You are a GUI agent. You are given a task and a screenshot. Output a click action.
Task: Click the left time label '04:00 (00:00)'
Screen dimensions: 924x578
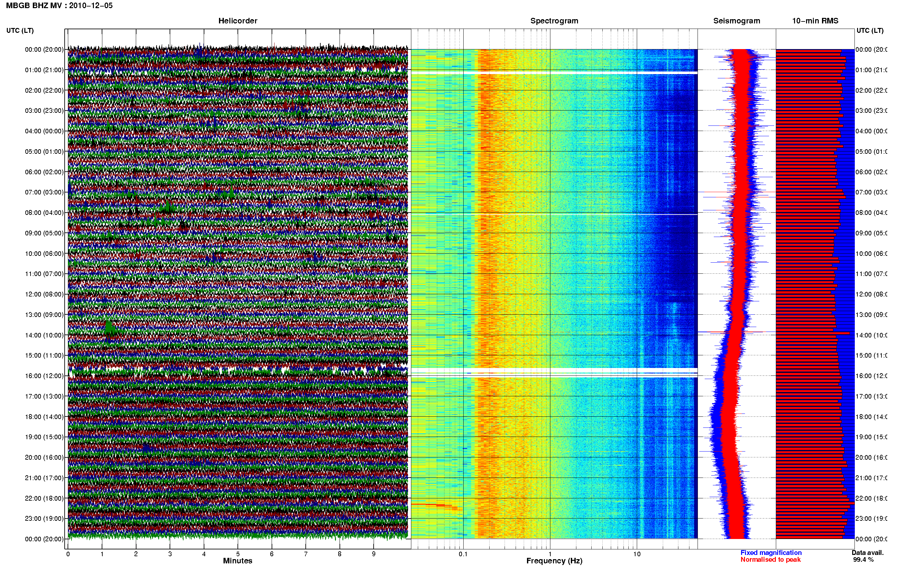(44, 131)
